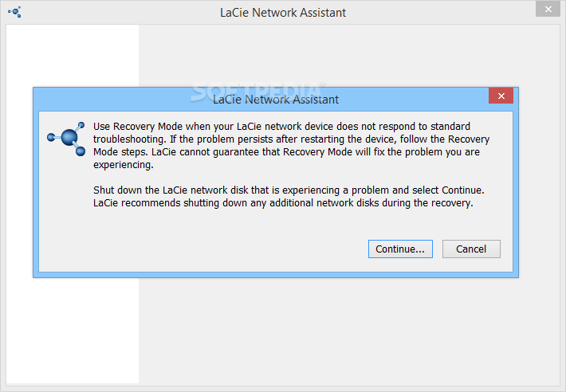Viewport: 566px width, 392px height.
Task: Click the 'Use Recovery Mode when' line
Action: [281, 127]
